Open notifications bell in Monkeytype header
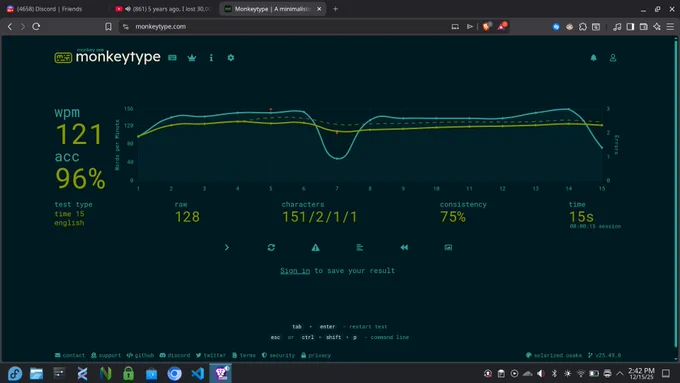The width and height of the screenshot is (680, 383). click(593, 58)
